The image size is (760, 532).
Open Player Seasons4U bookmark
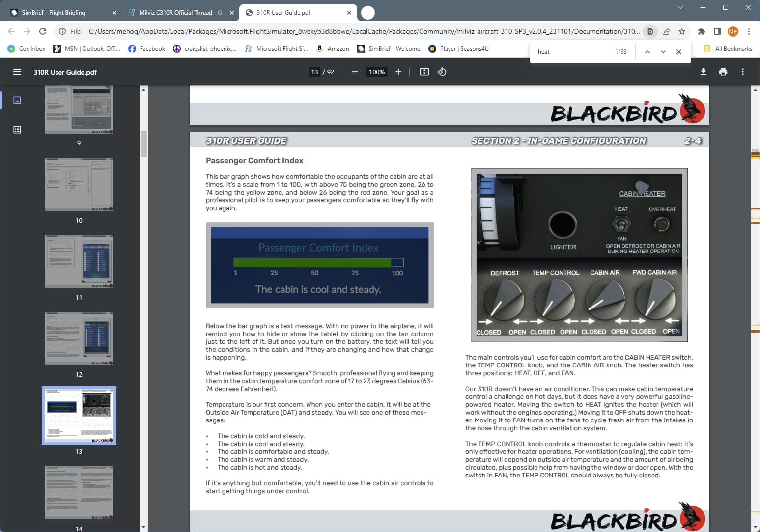click(458, 49)
